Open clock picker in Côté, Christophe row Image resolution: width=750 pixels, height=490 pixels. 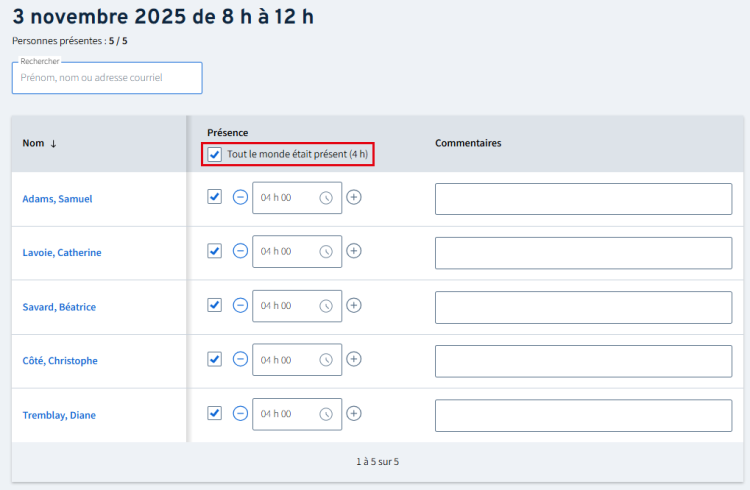(x=326, y=360)
